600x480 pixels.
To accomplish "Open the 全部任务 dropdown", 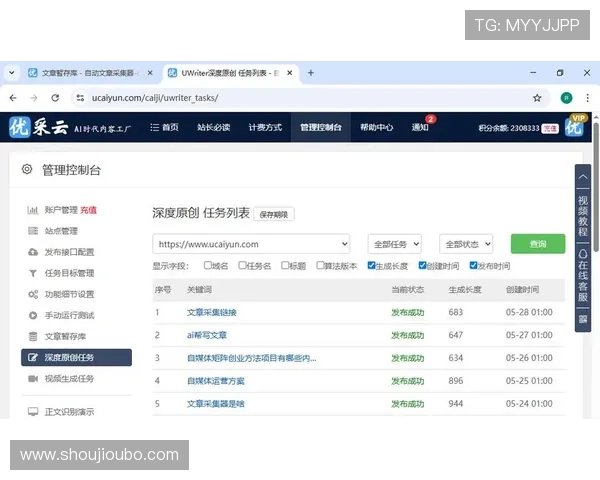I will coord(395,244).
